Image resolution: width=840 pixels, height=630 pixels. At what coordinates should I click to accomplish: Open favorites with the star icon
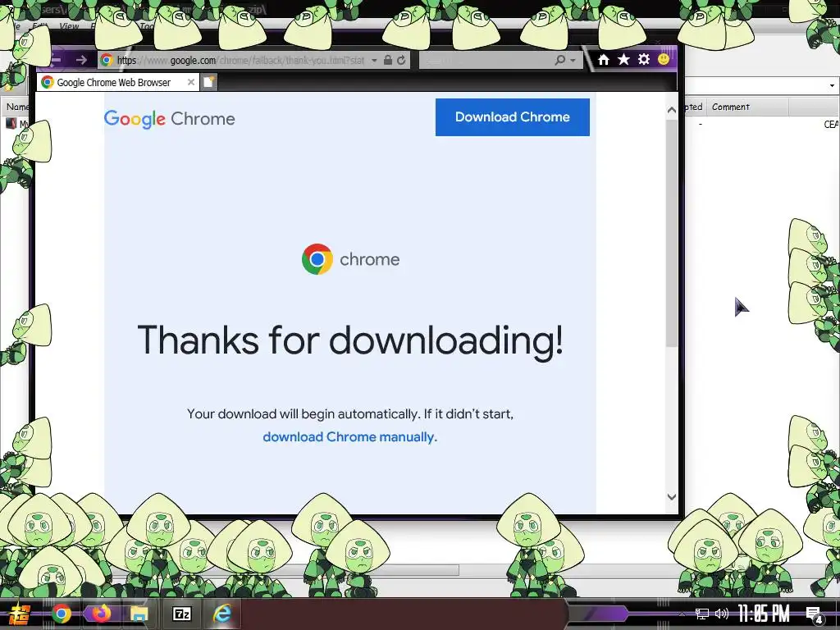click(623, 59)
